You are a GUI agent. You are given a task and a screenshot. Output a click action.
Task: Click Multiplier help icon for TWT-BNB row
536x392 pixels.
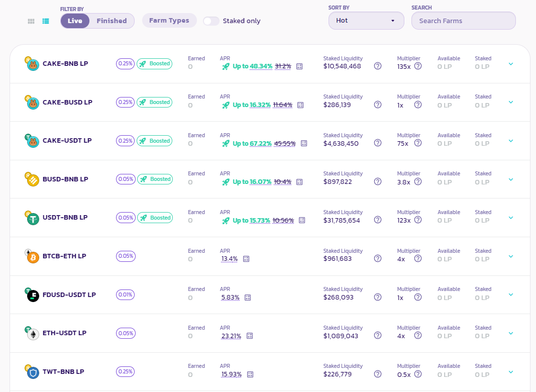[x=418, y=374]
